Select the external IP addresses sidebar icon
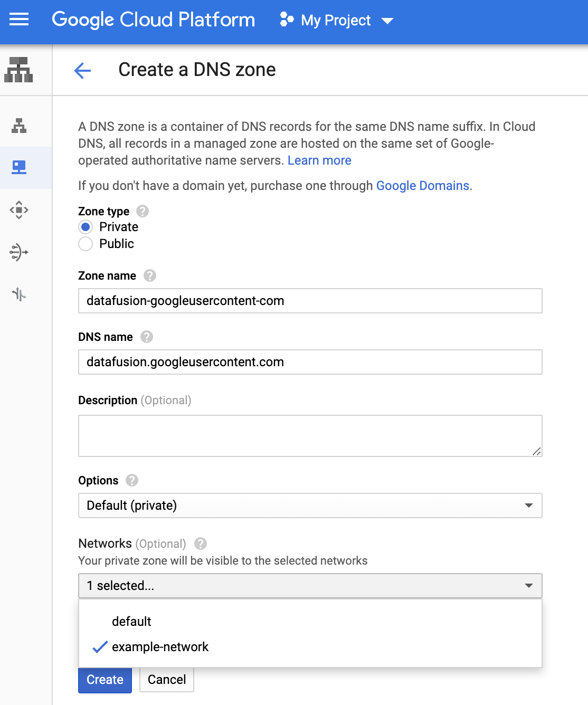The image size is (588, 705). click(18, 210)
